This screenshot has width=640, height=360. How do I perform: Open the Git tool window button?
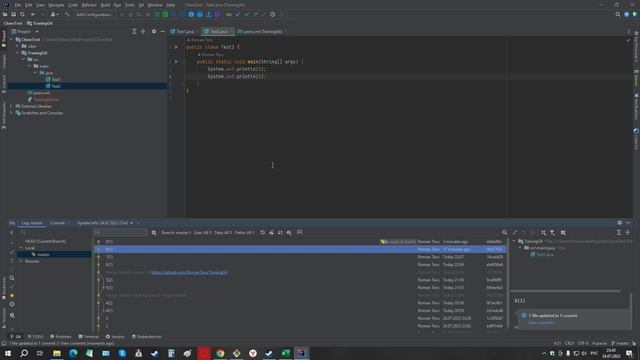pyautogui.click(x=15, y=337)
